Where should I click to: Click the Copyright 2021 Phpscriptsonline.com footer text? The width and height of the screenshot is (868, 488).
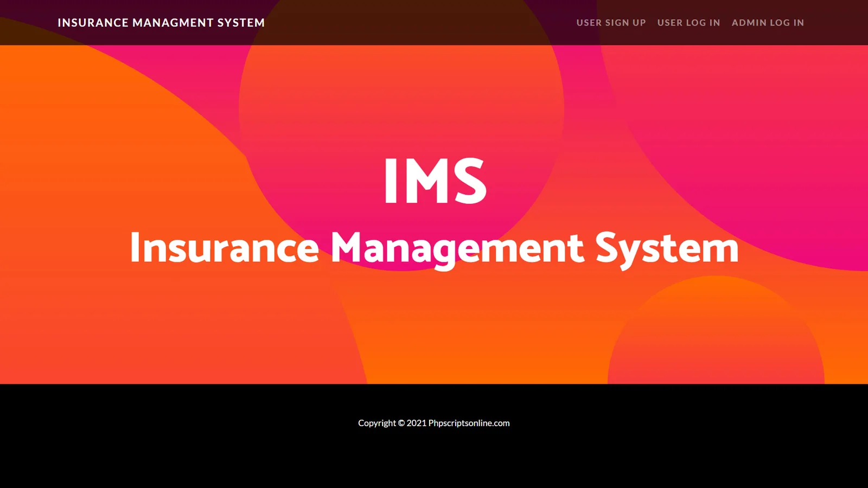434,423
